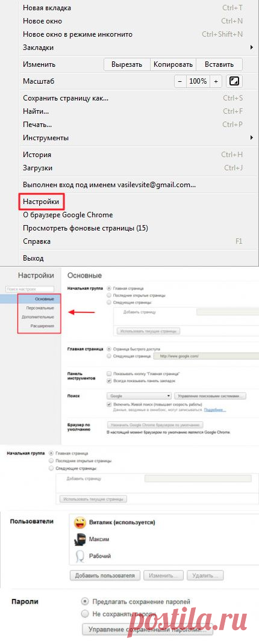Click Назначить Google Chrome браузером по умолчанию
The width and height of the screenshot is (259, 644).
click(155, 425)
